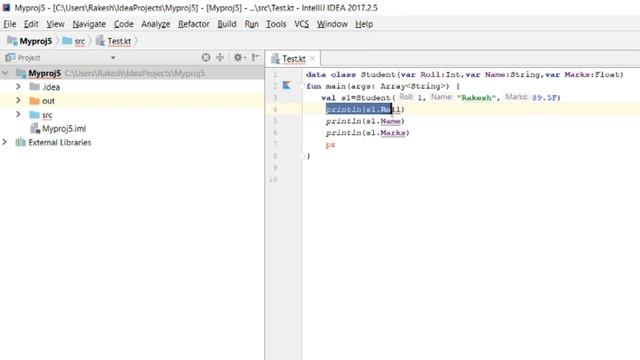Open the Refactor menu
Viewport: 640px width, 360px height.
[193, 24]
